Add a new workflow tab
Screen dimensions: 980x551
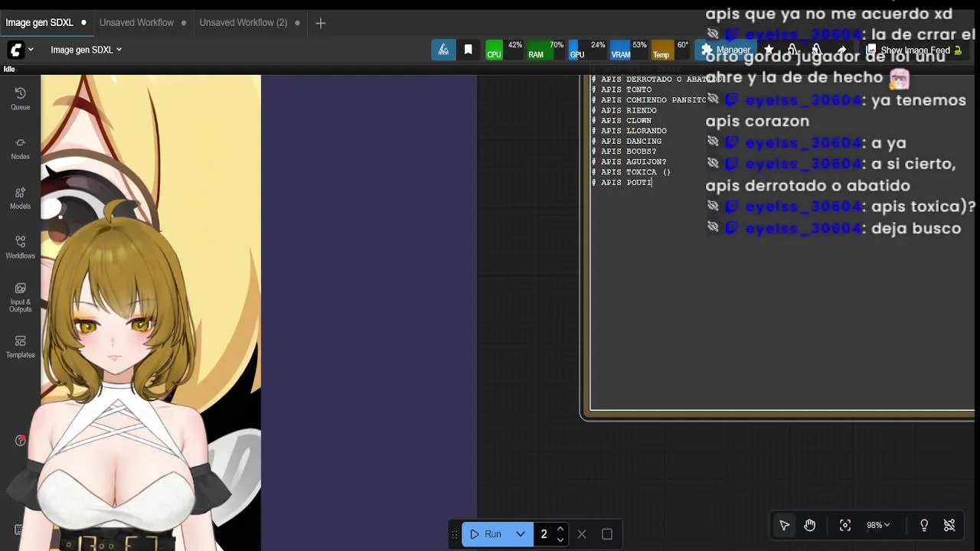tap(321, 23)
